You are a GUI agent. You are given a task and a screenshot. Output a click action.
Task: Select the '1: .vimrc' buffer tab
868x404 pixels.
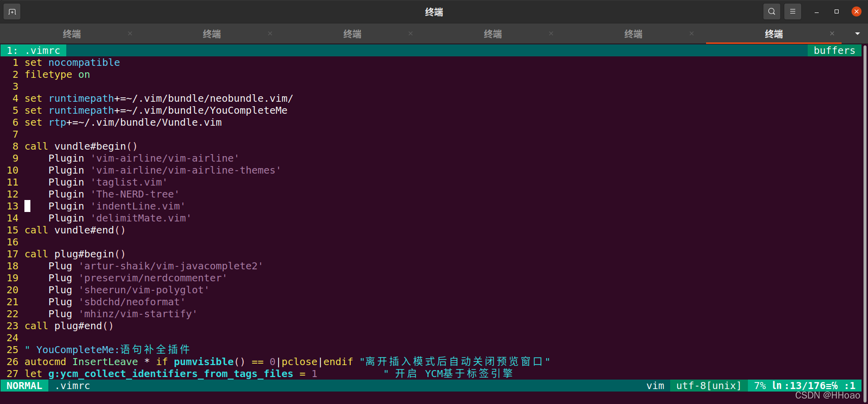click(x=33, y=50)
